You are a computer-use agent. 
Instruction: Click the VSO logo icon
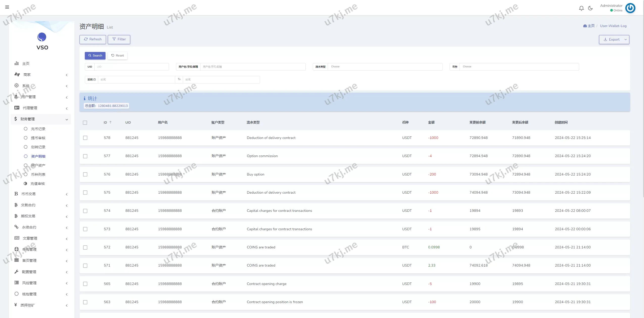[x=42, y=37]
